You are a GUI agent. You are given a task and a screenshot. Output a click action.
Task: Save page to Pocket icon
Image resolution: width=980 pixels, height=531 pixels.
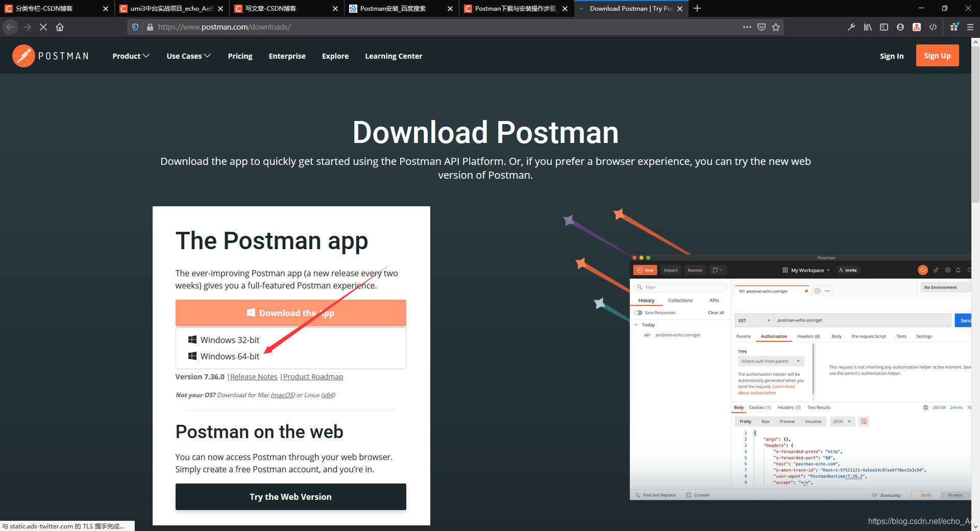(x=762, y=27)
